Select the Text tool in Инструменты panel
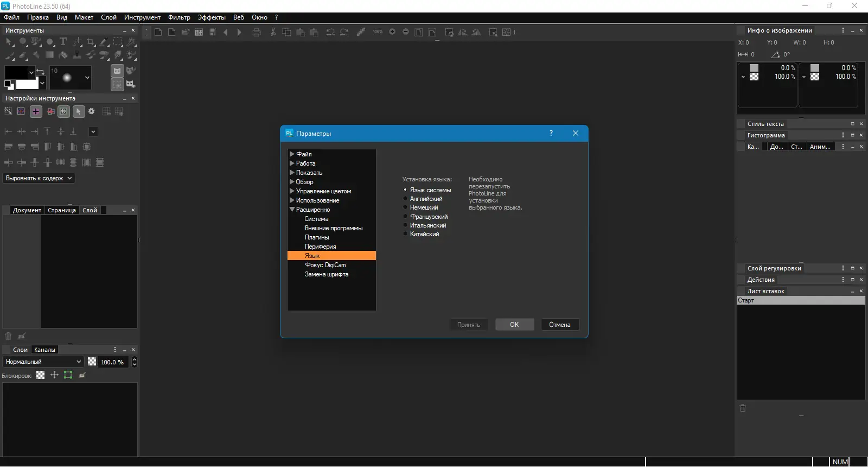The width and height of the screenshot is (868, 467). (x=63, y=42)
